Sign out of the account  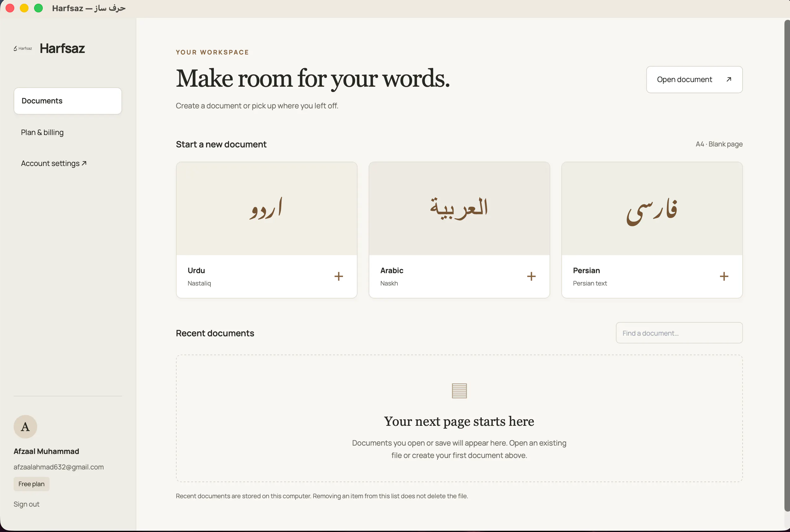(x=26, y=504)
